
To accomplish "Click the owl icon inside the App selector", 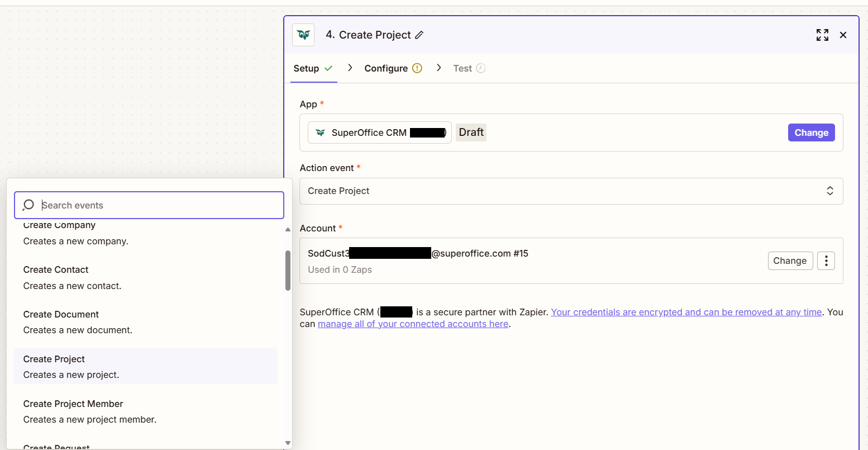I will pyautogui.click(x=321, y=132).
